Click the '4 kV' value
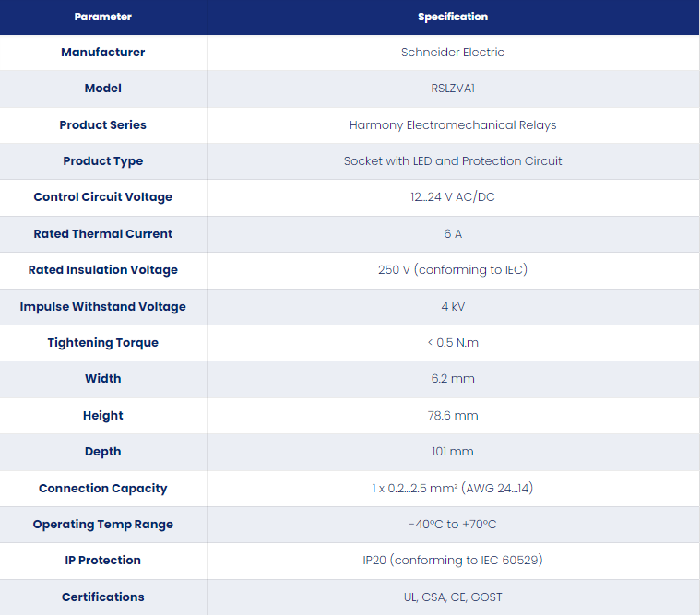 453,307
